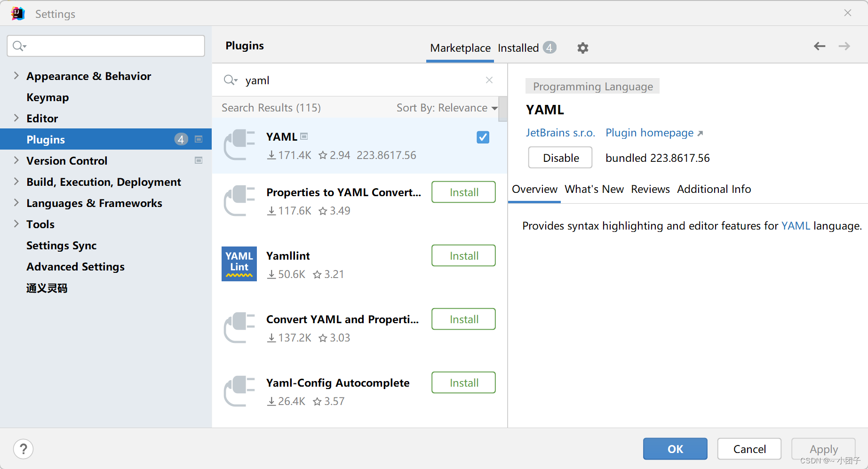Select Plugins in settings tree
Image resolution: width=868 pixels, height=469 pixels.
pos(106,139)
